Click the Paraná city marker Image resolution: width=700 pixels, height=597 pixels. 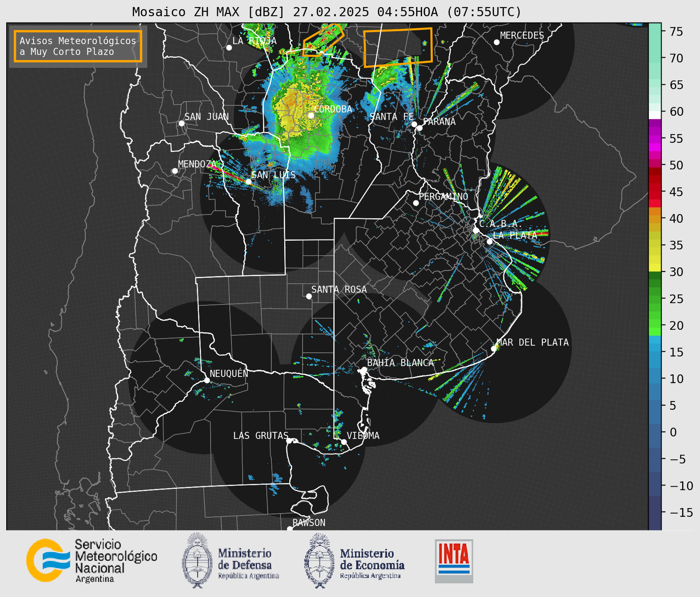pyautogui.click(x=420, y=128)
